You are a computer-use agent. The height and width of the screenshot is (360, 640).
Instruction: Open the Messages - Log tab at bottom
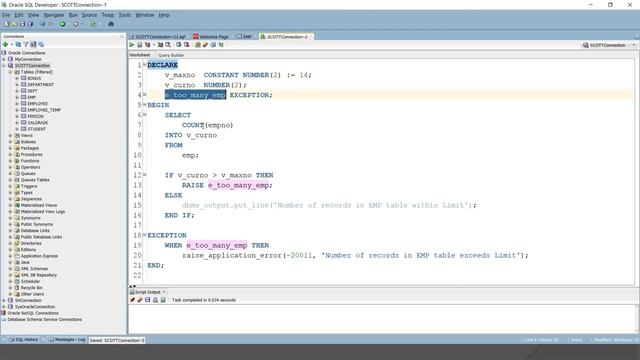tap(67, 340)
